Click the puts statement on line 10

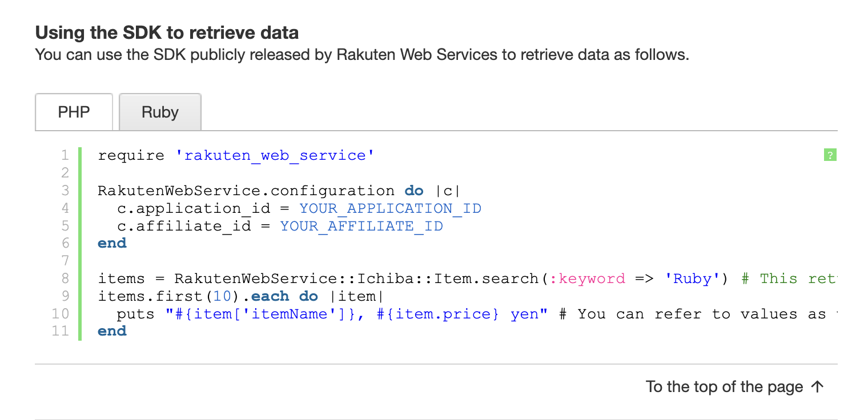(136, 314)
